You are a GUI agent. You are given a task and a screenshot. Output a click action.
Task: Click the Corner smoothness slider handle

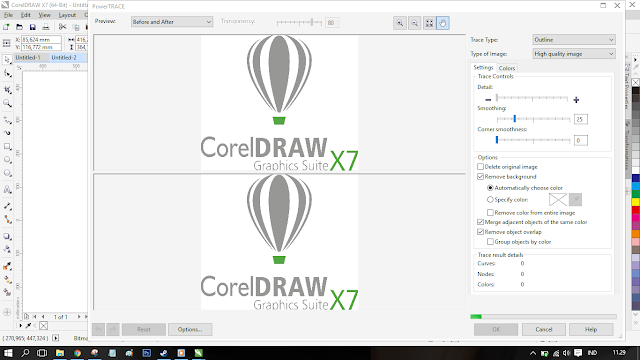(497, 140)
